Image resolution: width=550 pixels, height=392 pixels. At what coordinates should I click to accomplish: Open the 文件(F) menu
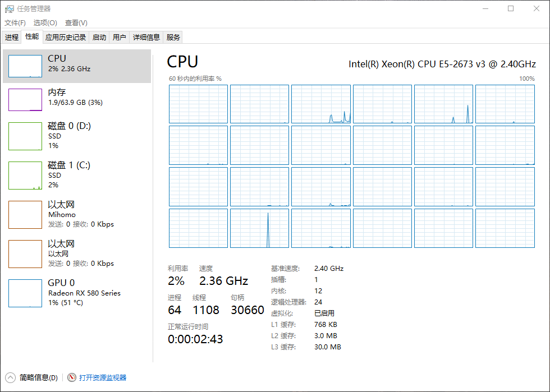point(15,23)
